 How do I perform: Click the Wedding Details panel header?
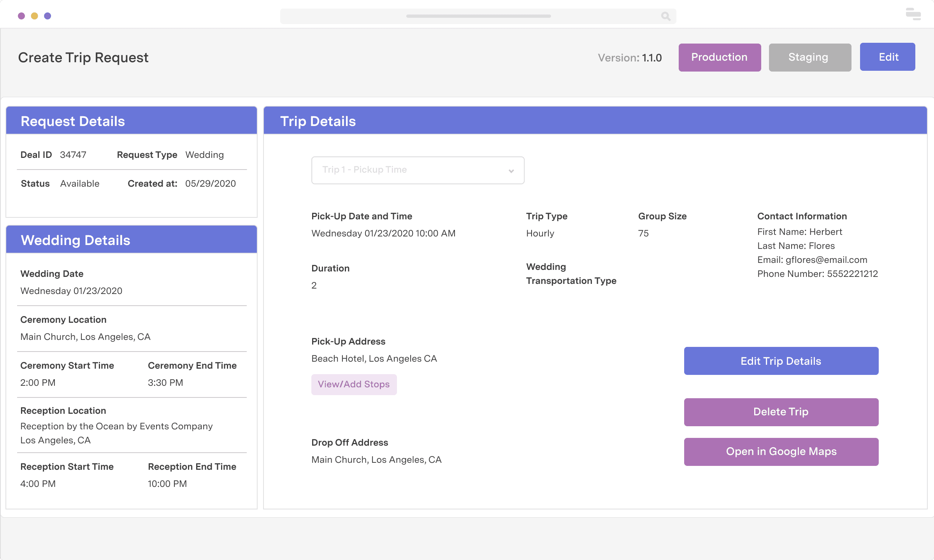[x=75, y=240]
